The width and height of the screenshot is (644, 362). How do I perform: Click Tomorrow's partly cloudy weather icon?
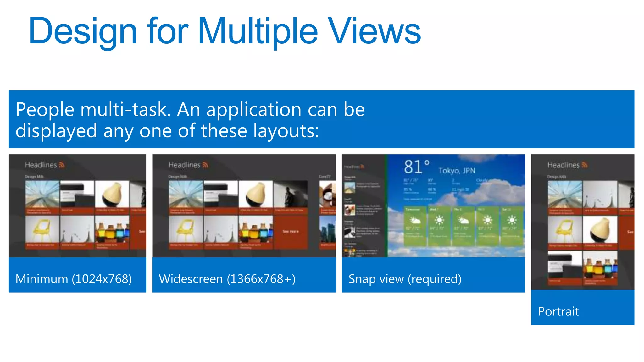(x=414, y=220)
